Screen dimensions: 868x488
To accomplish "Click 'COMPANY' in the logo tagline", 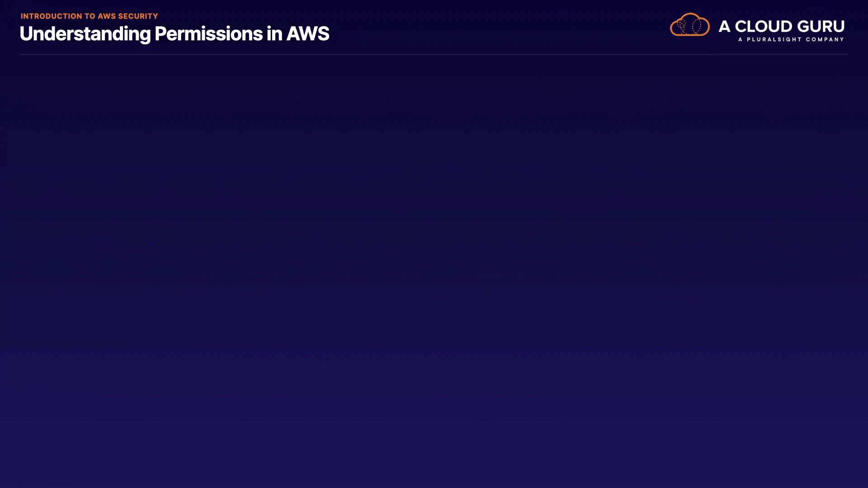I will click(x=825, y=40).
